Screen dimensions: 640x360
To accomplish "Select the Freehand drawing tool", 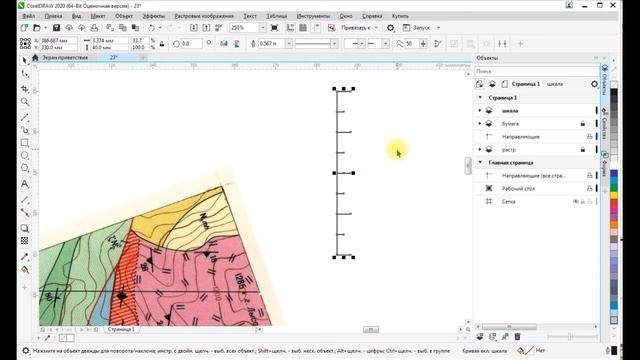I will pos(25,117).
